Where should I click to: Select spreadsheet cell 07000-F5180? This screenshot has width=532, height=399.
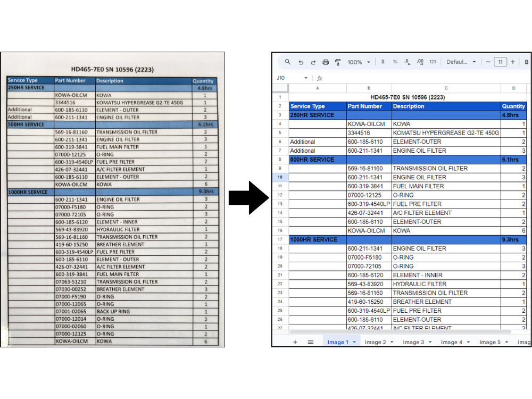[x=369, y=257]
